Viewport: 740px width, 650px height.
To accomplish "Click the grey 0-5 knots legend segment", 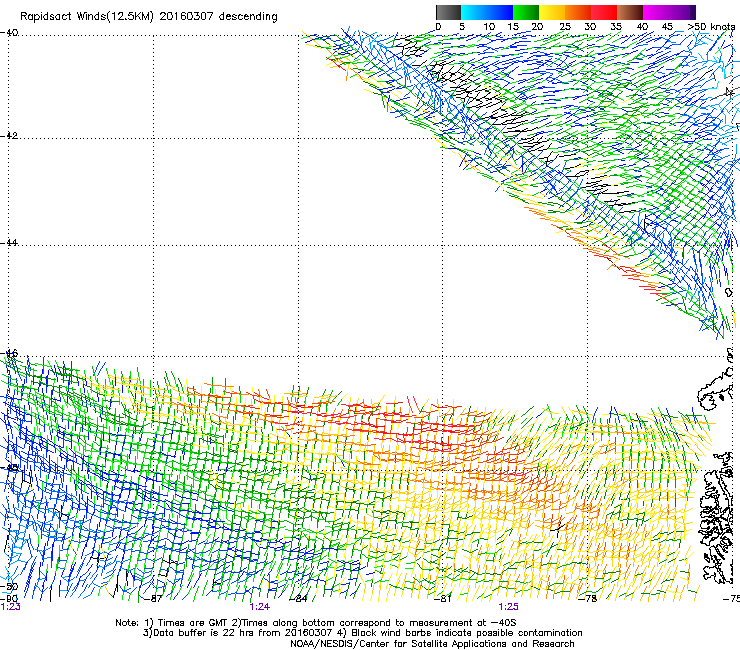I will coord(448,12).
